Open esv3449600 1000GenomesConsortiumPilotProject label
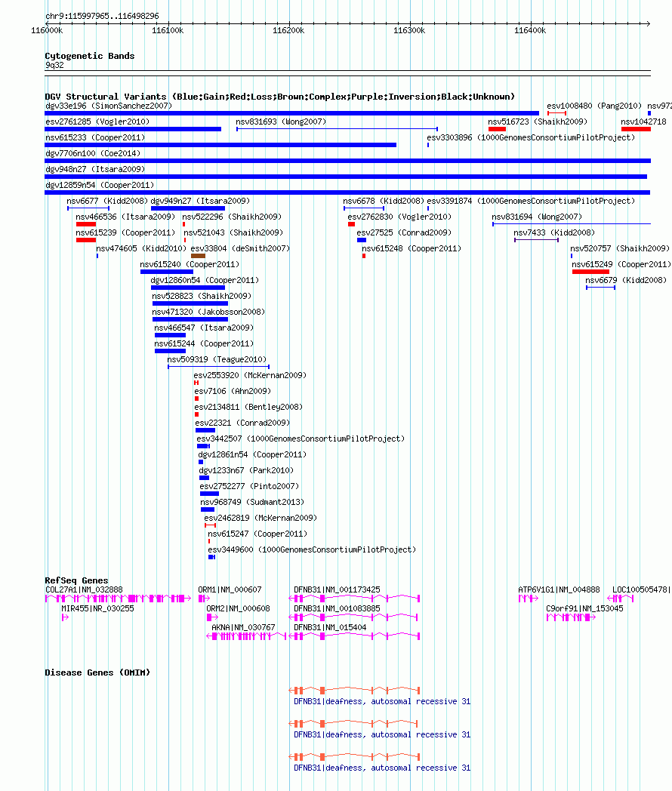Viewport: 672px width, 791px height. coord(312,550)
